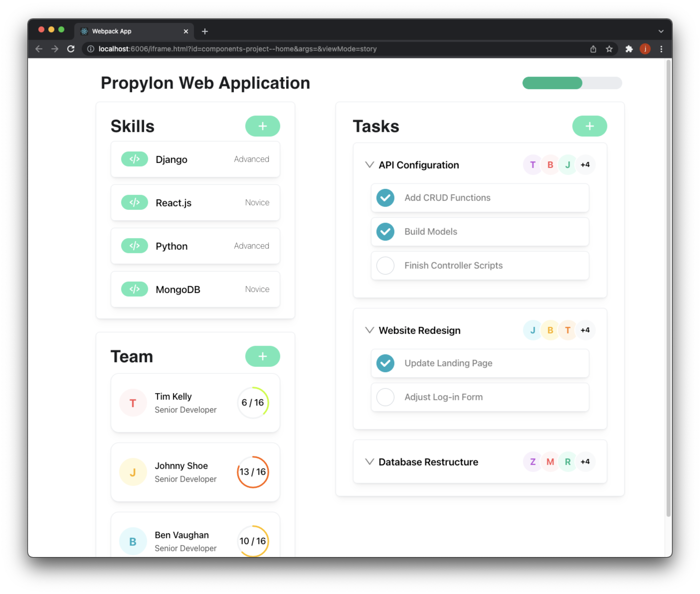The height and width of the screenshot is (594, 700).
Task: Click the MongoDB skill code icon
Action: click(134, 289)
